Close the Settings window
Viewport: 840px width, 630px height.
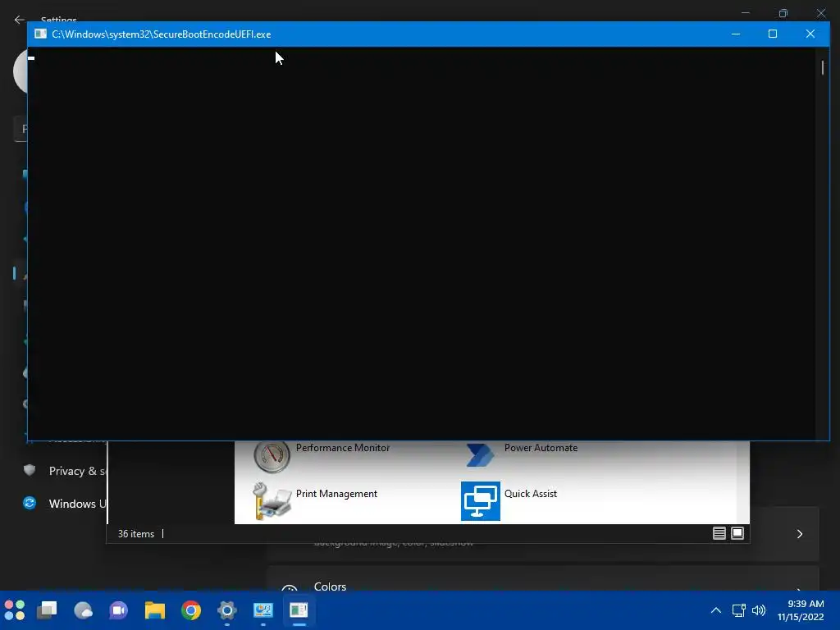[x=820, y=13]
